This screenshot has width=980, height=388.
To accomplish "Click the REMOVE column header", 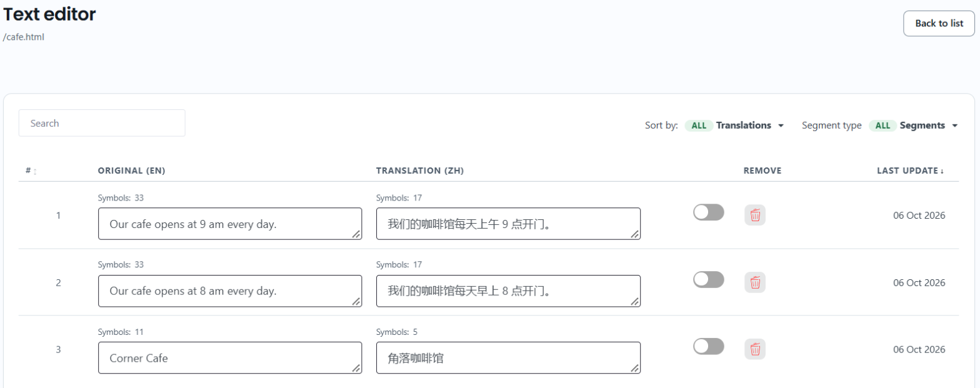I will point(762,171).
